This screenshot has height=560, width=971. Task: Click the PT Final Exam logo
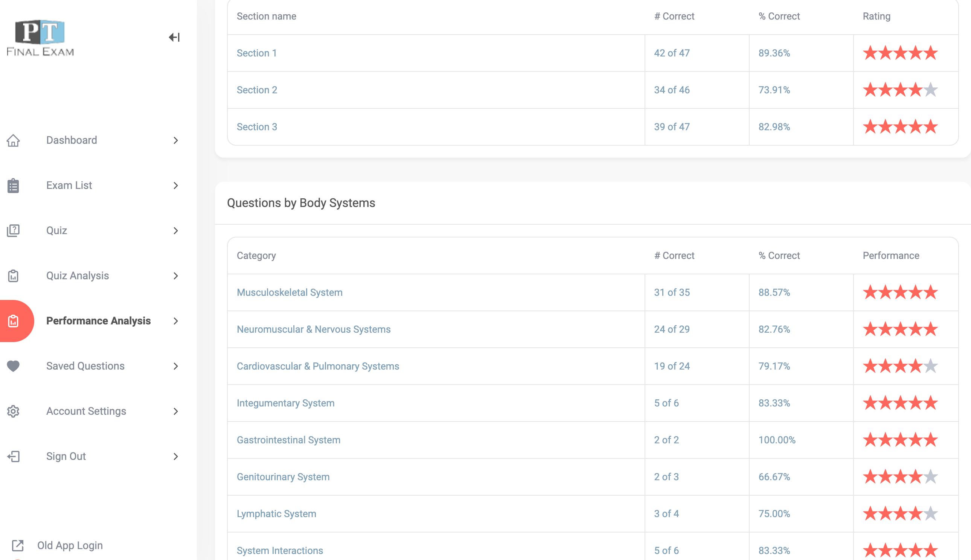(40, 38)
